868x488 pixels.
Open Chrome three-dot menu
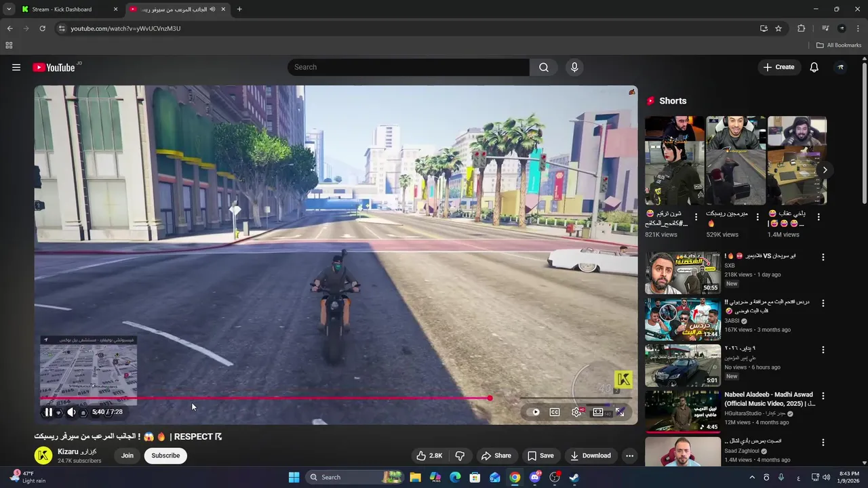click(x=858, y=28)
